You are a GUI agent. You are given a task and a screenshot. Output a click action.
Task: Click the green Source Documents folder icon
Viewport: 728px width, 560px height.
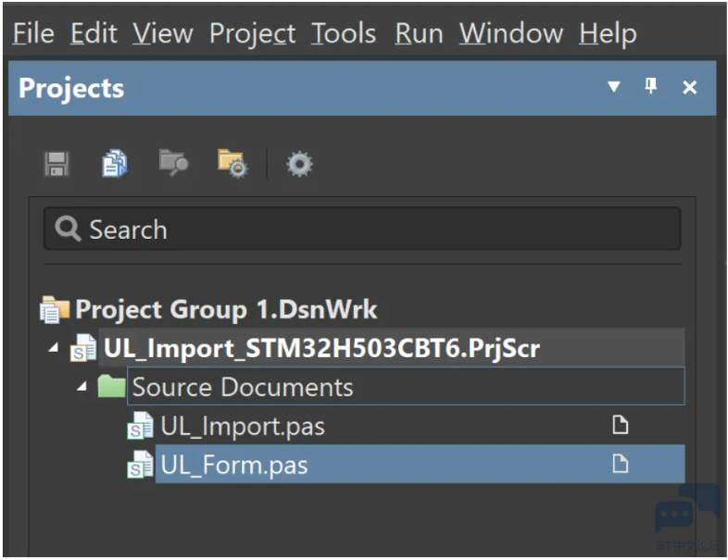(x=112, y=386)
